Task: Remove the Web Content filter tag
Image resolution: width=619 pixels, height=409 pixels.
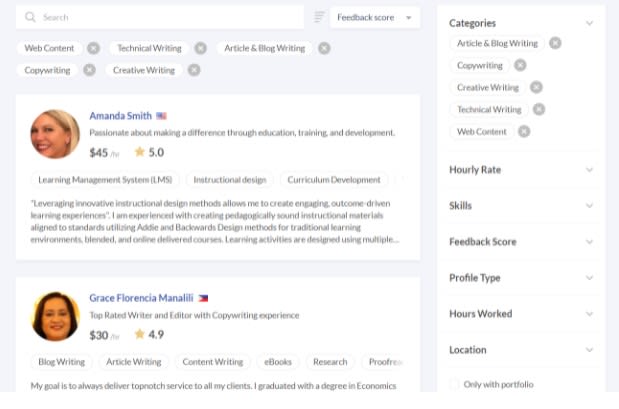Action: (93, 48)
